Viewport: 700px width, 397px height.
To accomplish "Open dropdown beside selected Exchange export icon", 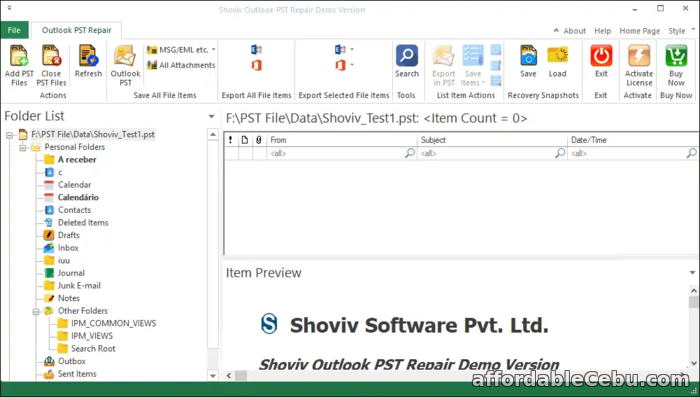I will tap(352, 50).
